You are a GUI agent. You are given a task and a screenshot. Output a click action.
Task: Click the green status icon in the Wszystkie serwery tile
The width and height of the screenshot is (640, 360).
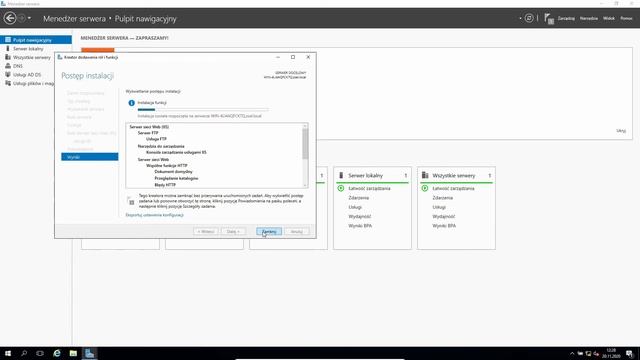pos(425,188)
